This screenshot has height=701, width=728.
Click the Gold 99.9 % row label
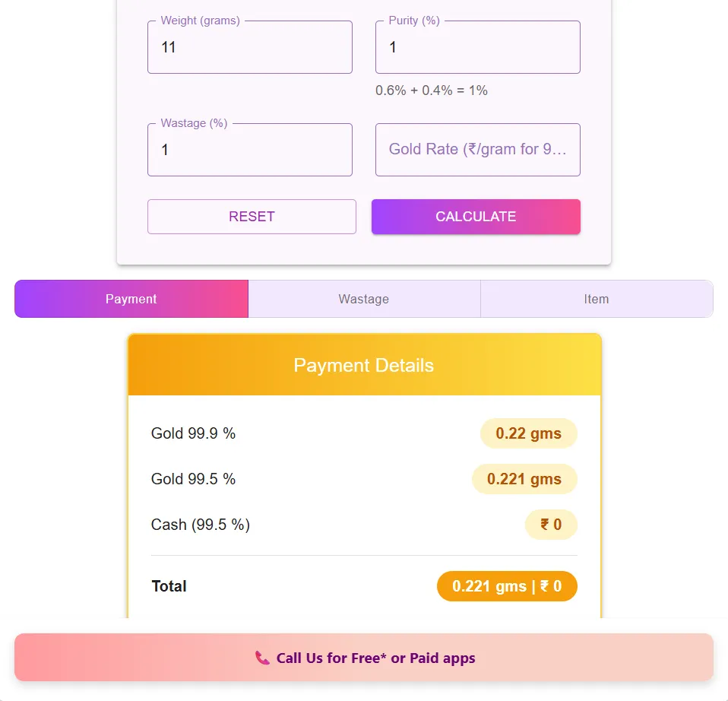click(193, 433)
